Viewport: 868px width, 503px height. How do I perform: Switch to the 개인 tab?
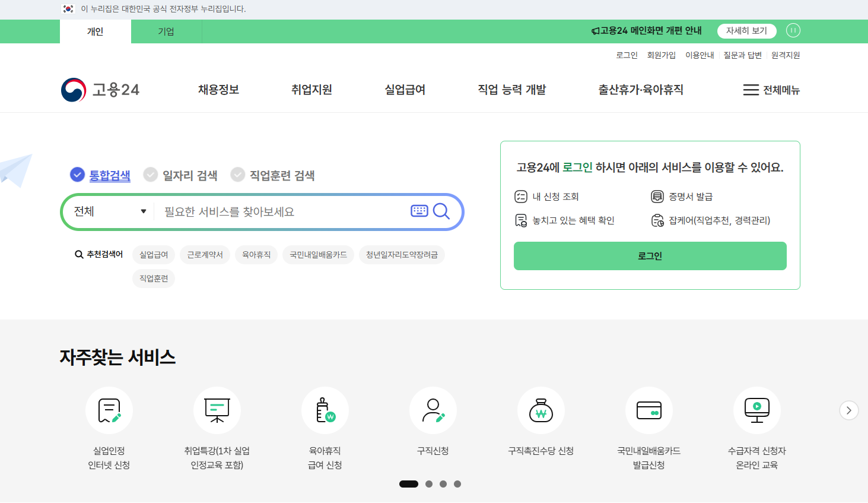coord(96,31)
